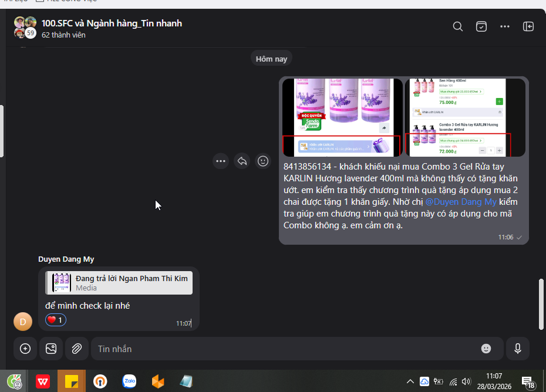Click the Hôm nay date separator

point(271,59)
